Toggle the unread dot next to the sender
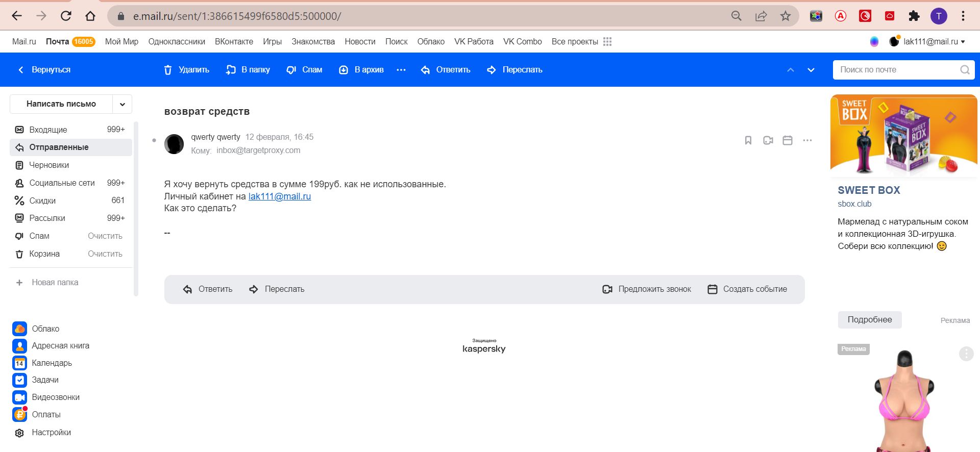 coord(154,140)
